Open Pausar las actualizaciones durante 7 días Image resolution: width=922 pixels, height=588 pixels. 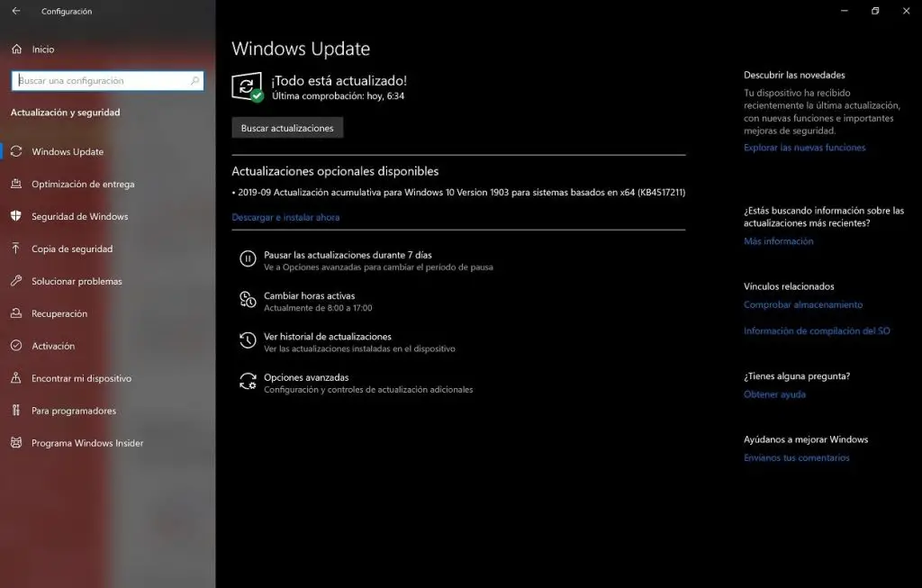click(x=366, y=260)
